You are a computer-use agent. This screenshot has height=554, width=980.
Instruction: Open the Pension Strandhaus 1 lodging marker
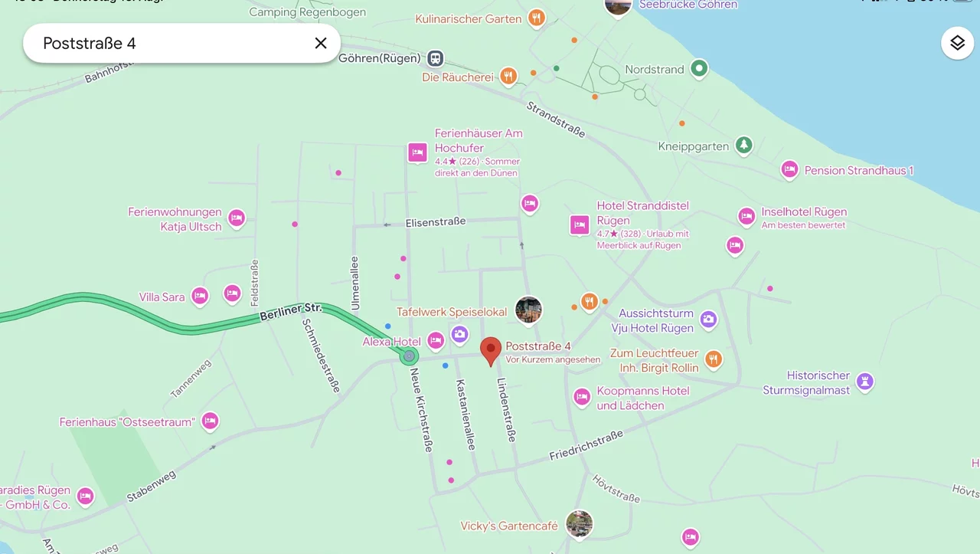789,170
